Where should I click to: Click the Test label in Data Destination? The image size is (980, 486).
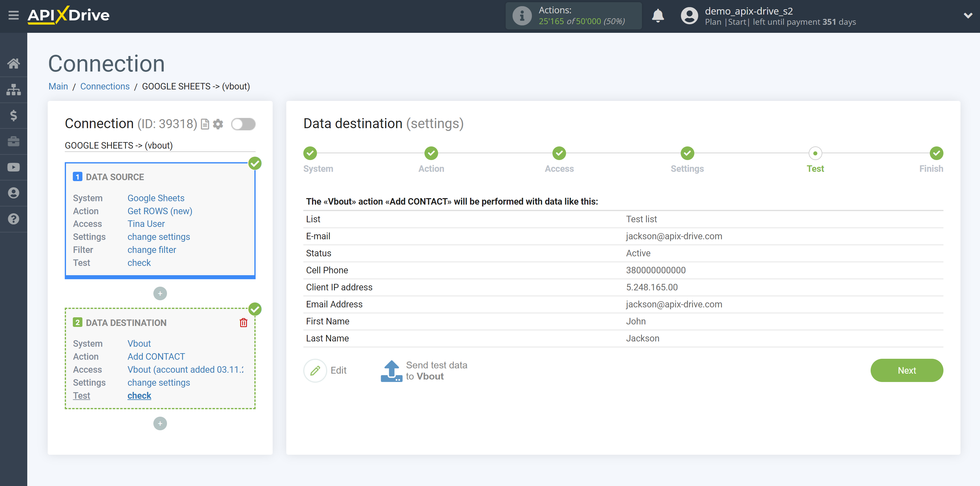[x=81, y=396]
